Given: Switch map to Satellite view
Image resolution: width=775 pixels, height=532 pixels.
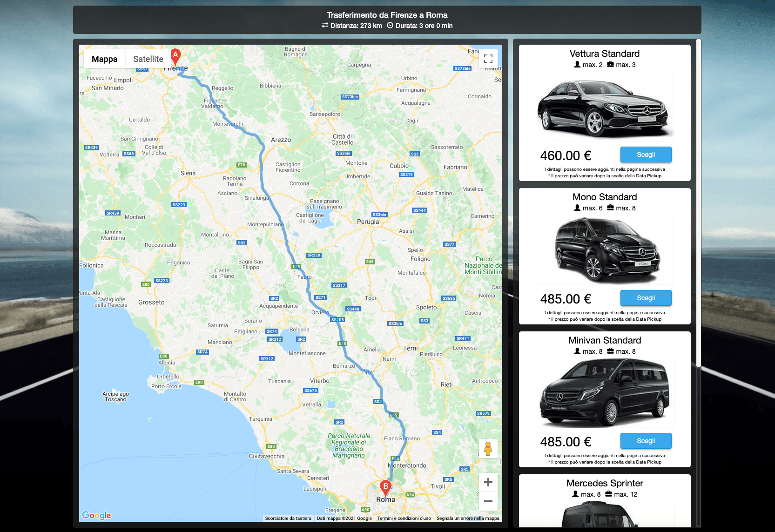Looking at the screenshot, I should pyautogui.click(x=148, y=59).
